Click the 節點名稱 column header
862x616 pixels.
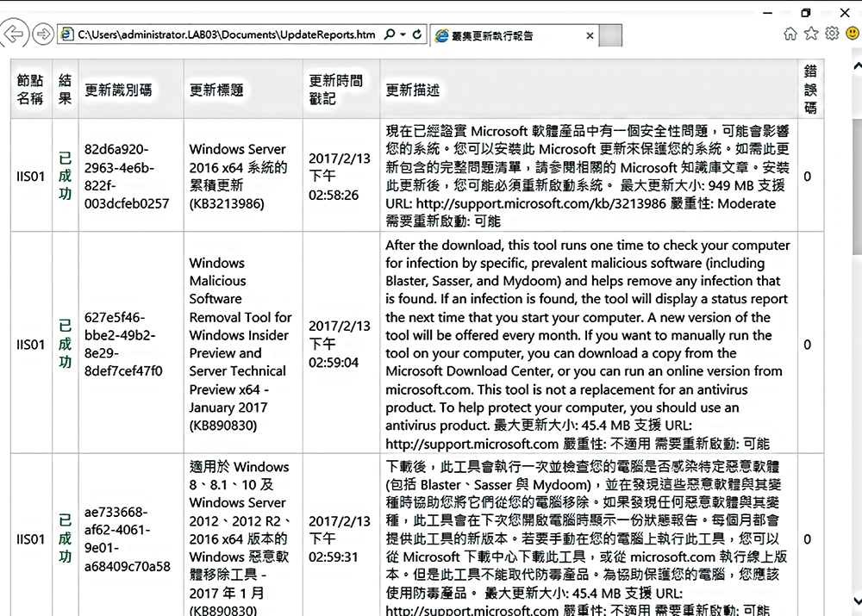30,90
